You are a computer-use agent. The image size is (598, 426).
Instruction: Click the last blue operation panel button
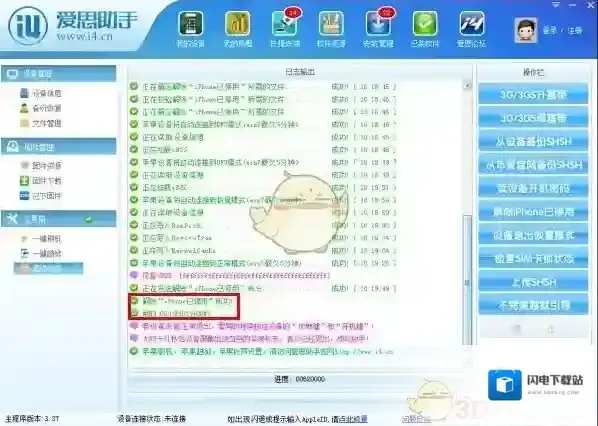pyautogui.click(x=533, y=305)
